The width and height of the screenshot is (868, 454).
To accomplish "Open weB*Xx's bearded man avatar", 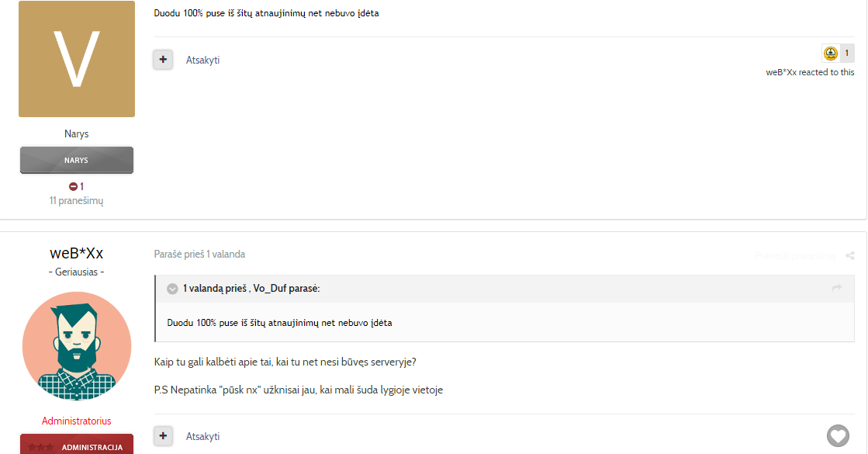I will coord(76,346).
